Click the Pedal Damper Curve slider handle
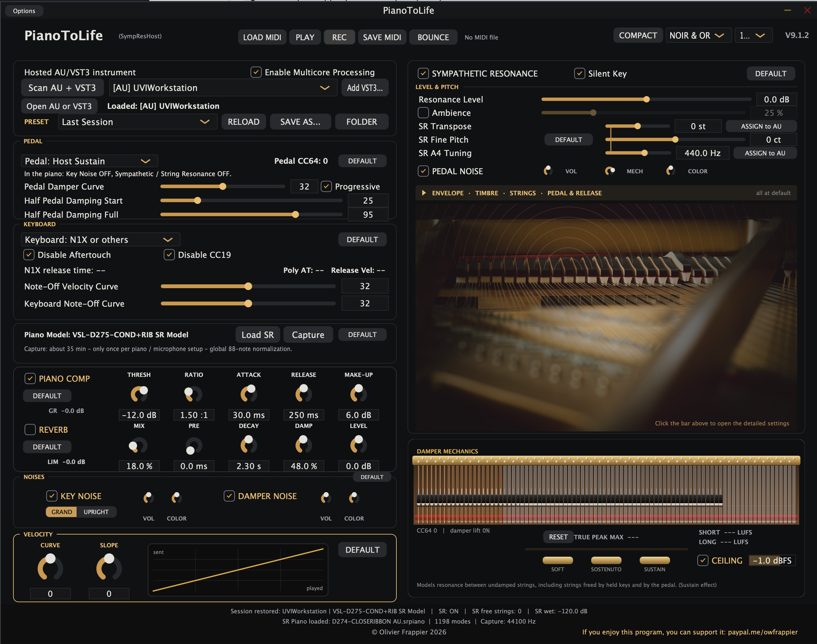Screen dimensions: 817x644 [223, 186]
